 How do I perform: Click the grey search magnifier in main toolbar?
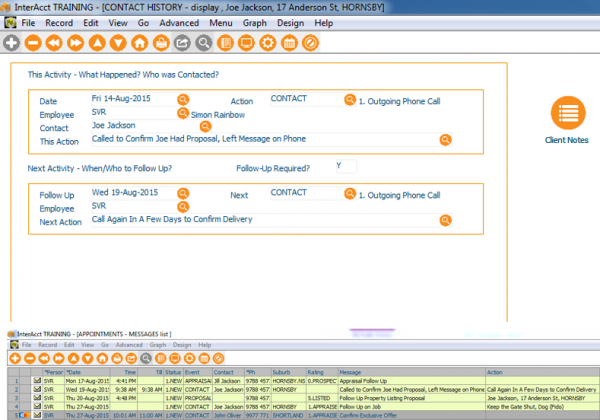tap(204, 43)
